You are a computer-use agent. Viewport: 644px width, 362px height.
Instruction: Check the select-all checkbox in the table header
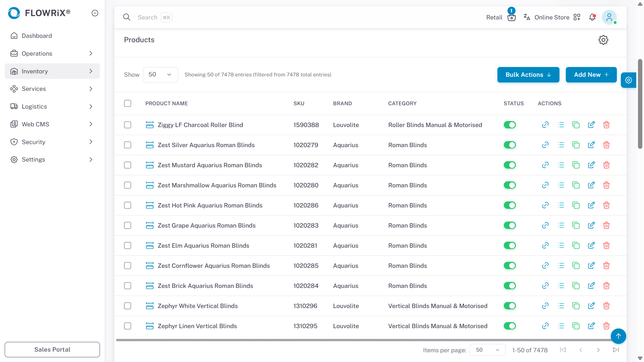(127, 103)
